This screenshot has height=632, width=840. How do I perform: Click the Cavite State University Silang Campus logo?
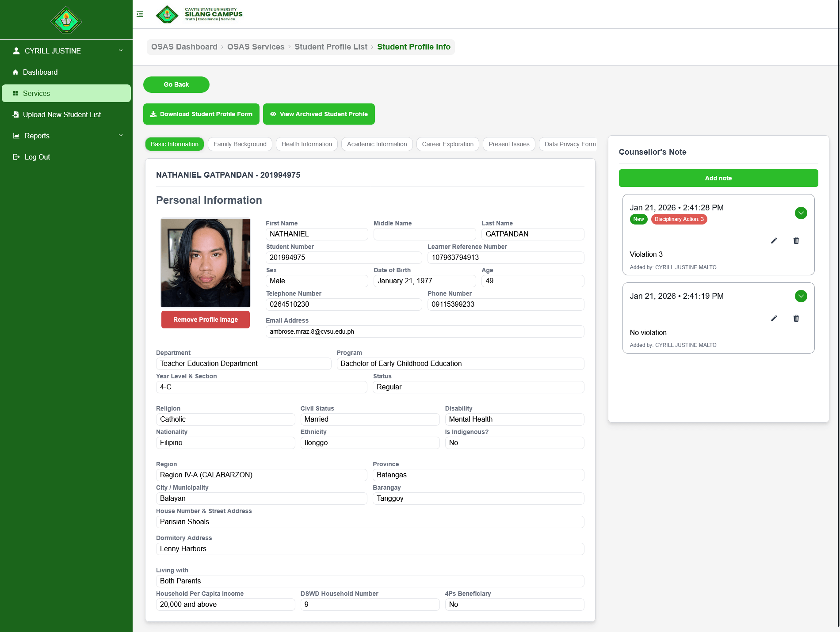point(199,14)
